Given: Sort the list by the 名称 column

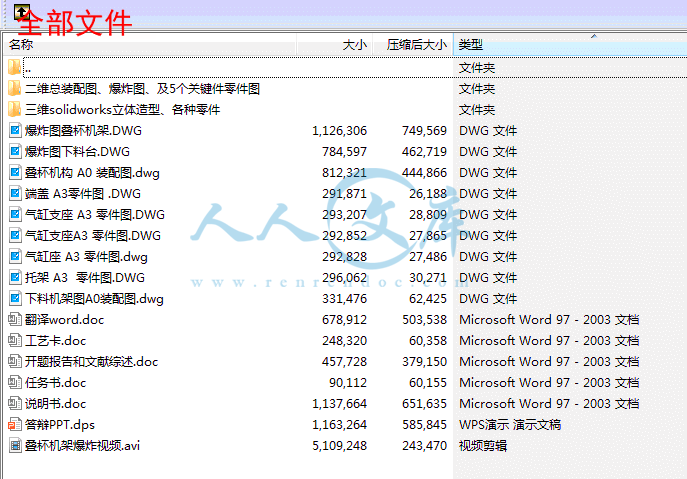Looking at the screenshot, I should click(x=150, y=45).
